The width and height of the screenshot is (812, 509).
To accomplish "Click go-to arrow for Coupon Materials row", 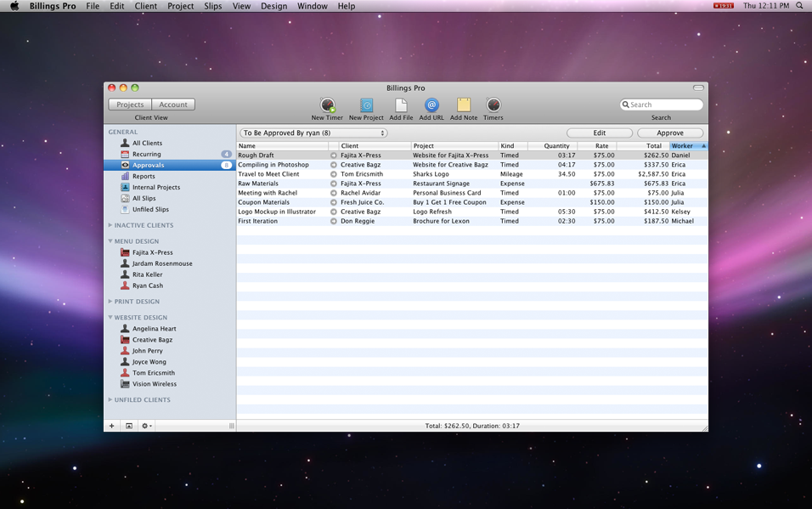I will [334, 203].
